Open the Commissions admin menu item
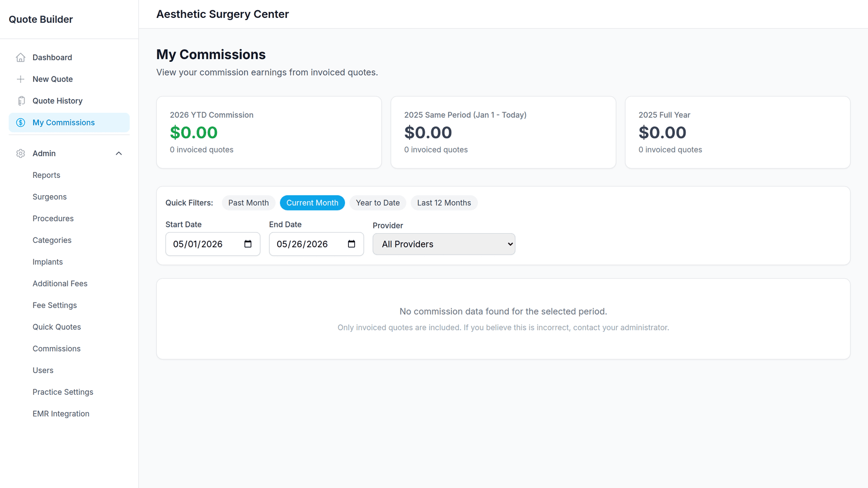This screenshot has width=868, height=488. (56, 349)
